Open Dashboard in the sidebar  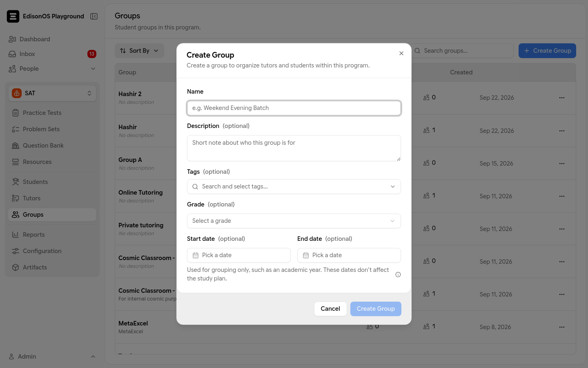[x=52, y=39]
